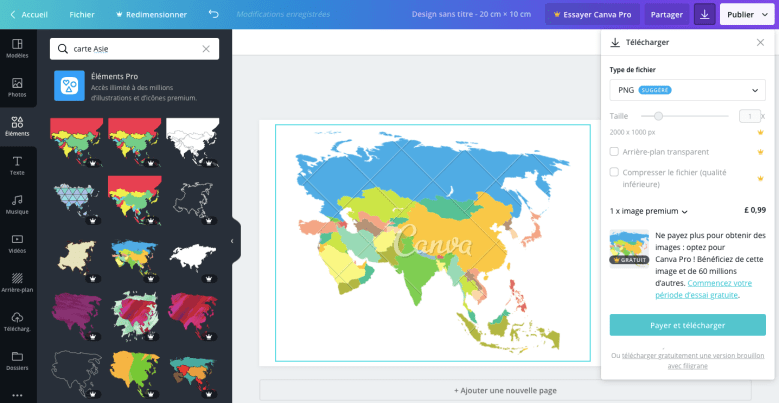
Task: Adjust the Taille size slider
Action: (658, 116)
